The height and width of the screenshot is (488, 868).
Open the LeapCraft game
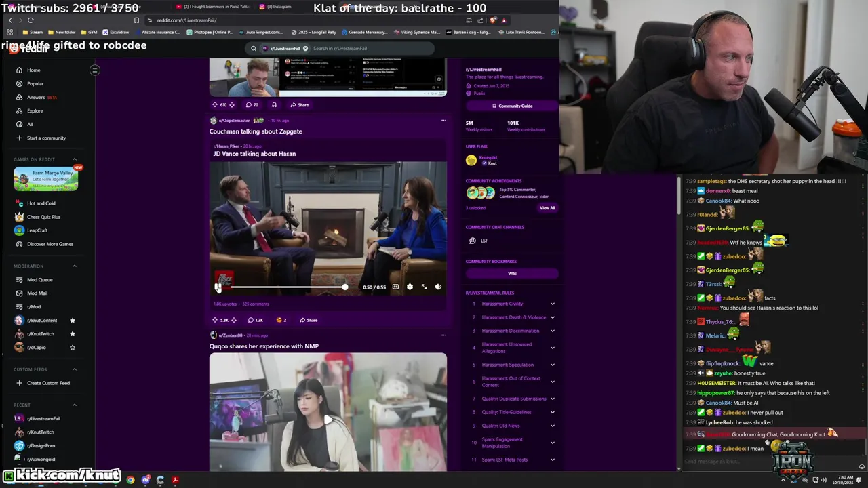click(37, 230)
